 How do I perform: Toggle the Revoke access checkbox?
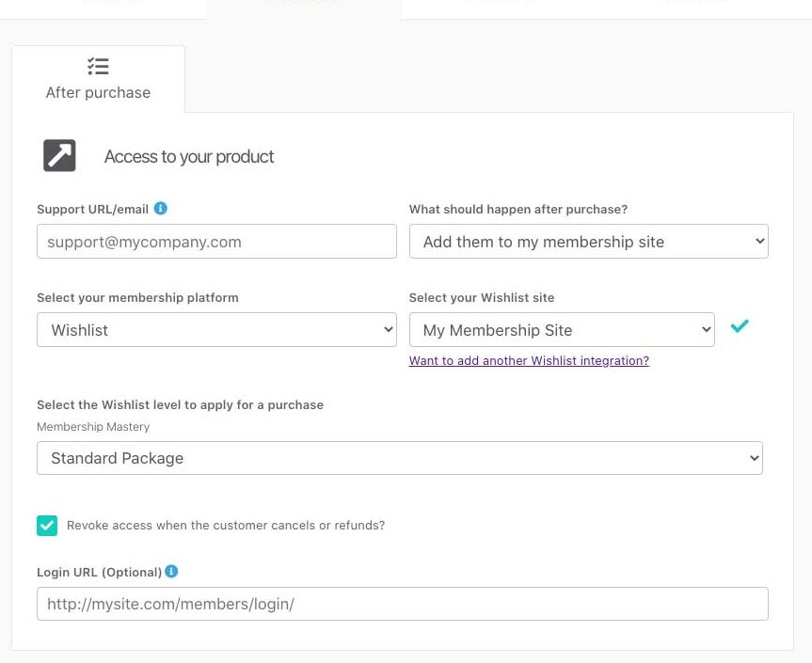tap(47, 526)
